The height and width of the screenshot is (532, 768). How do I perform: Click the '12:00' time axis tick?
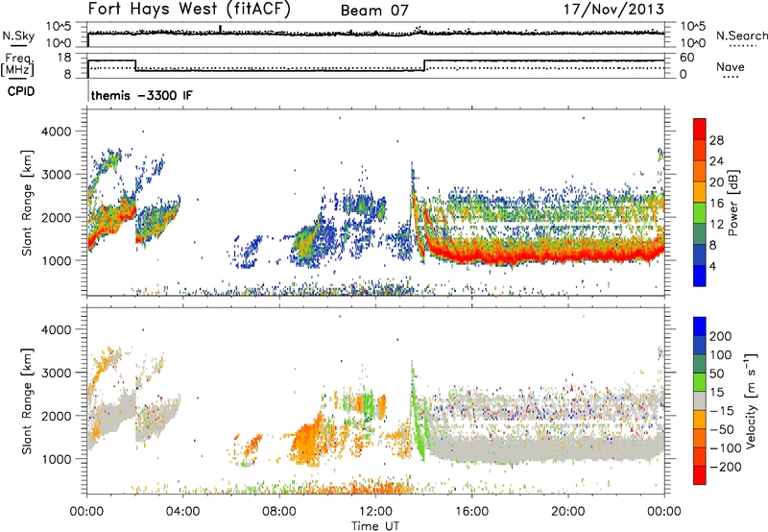(x=375, y=512)
